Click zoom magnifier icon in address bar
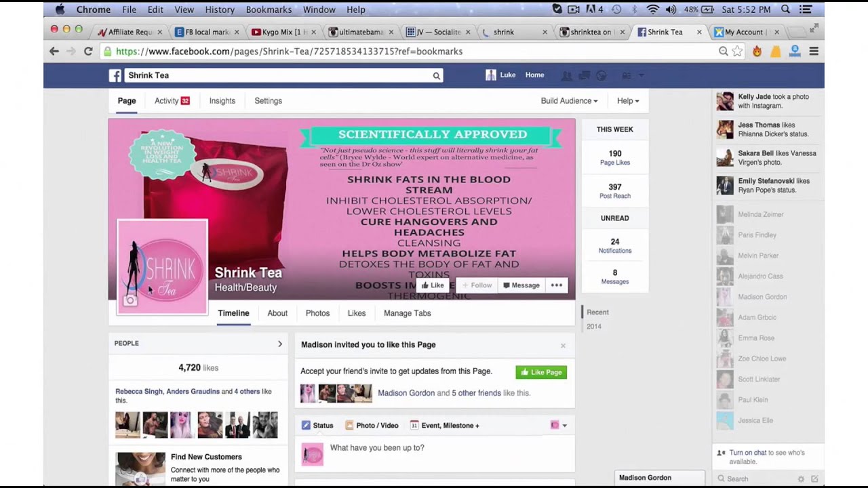The image size is (868, 488). point(724,52)
